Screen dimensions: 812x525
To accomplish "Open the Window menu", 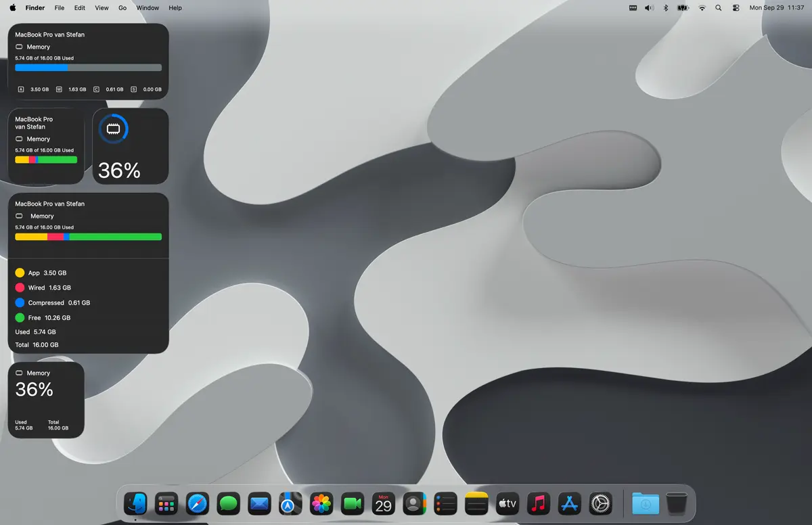I will (148, 8).
